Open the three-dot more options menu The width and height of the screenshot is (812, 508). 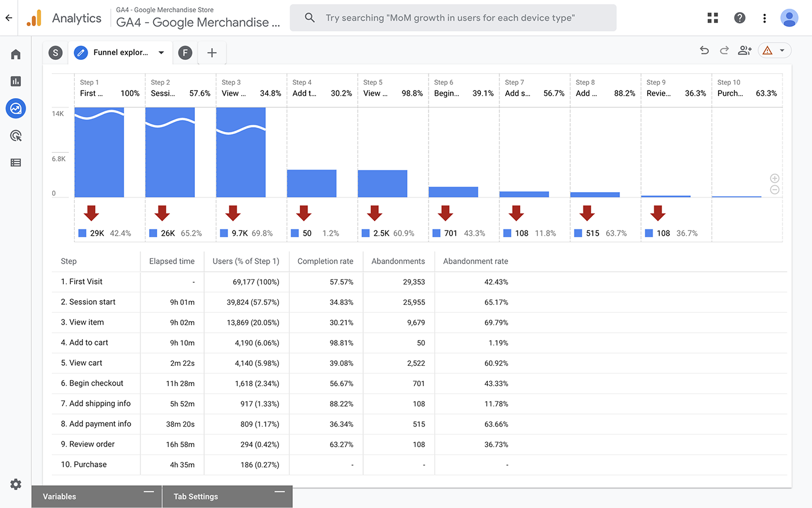point(764,18)
